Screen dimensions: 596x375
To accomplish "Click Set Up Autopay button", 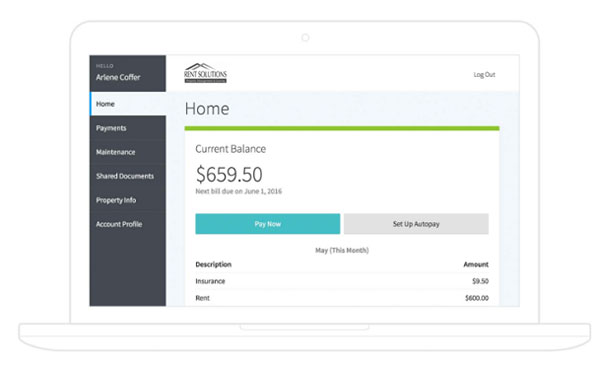I will [x=416, y=224].
